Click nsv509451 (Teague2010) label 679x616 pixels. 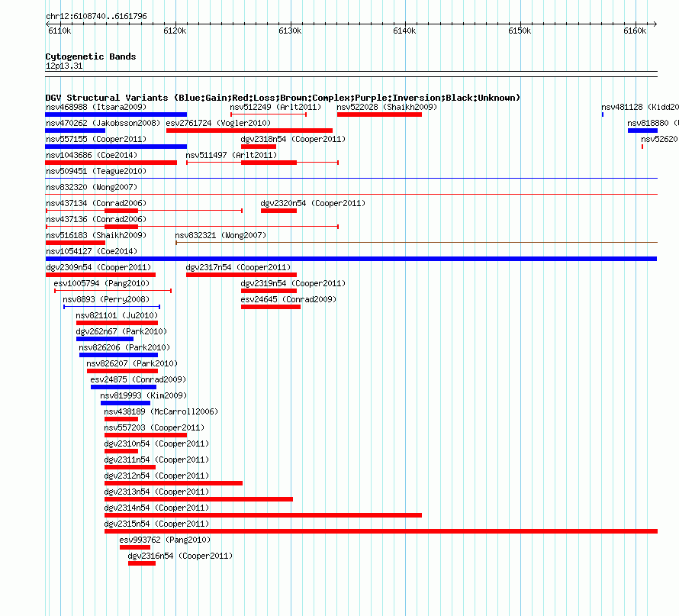click(x=96, y=171)
